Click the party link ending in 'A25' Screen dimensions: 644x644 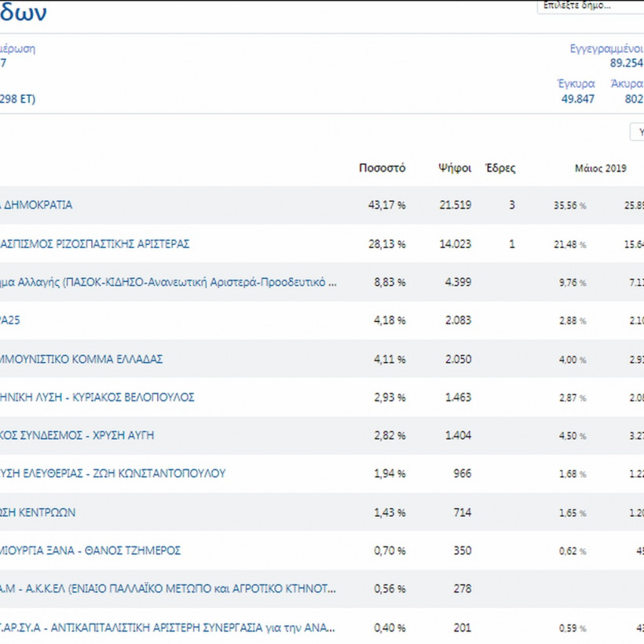[10, 320]
